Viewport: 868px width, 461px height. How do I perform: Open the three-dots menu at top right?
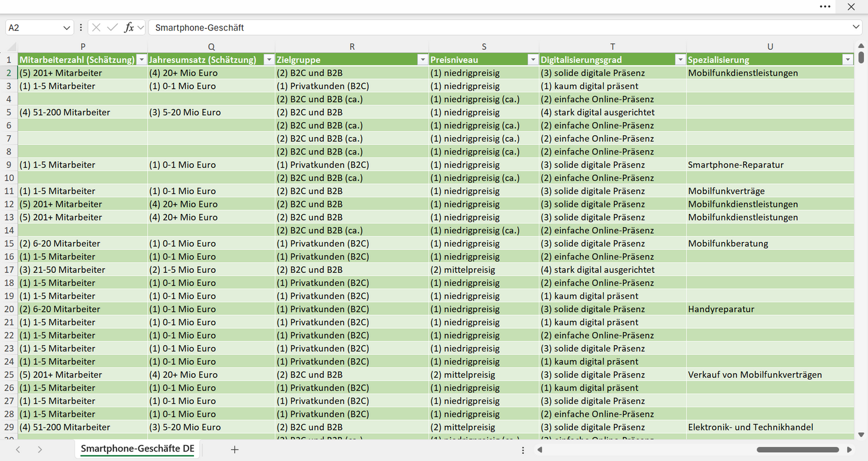coord(825,7)
